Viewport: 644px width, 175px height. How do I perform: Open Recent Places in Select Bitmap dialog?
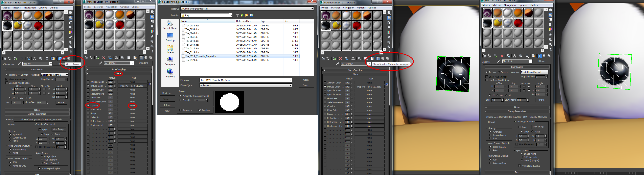point(170,25)
